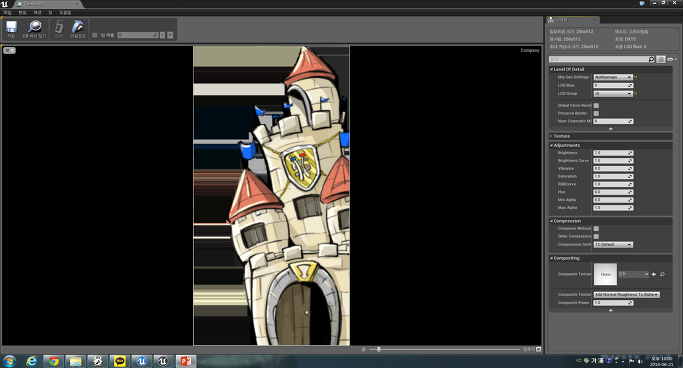Open File Explorer folder taskbar icon

pos(75,361)
